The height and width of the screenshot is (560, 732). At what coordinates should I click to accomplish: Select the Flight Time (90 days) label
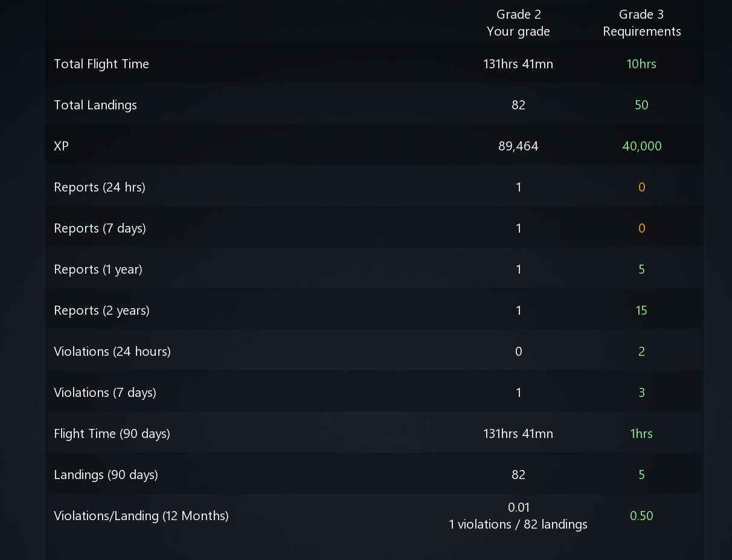pyautogui.click(x=112, y=434)
